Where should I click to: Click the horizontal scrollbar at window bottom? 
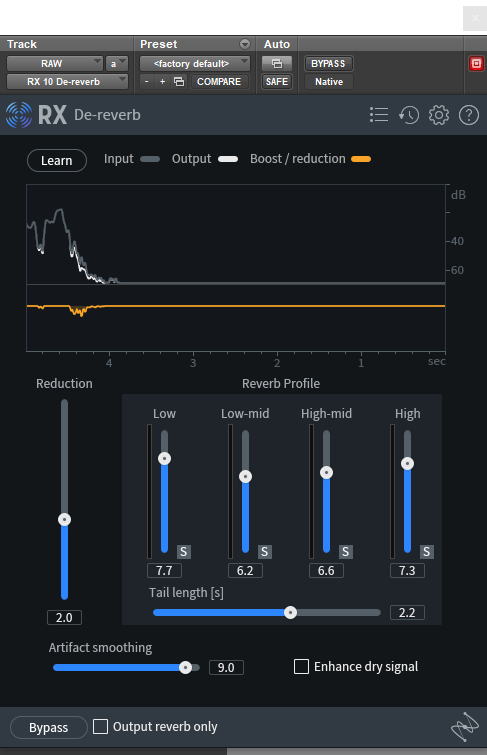click(356, 752)
